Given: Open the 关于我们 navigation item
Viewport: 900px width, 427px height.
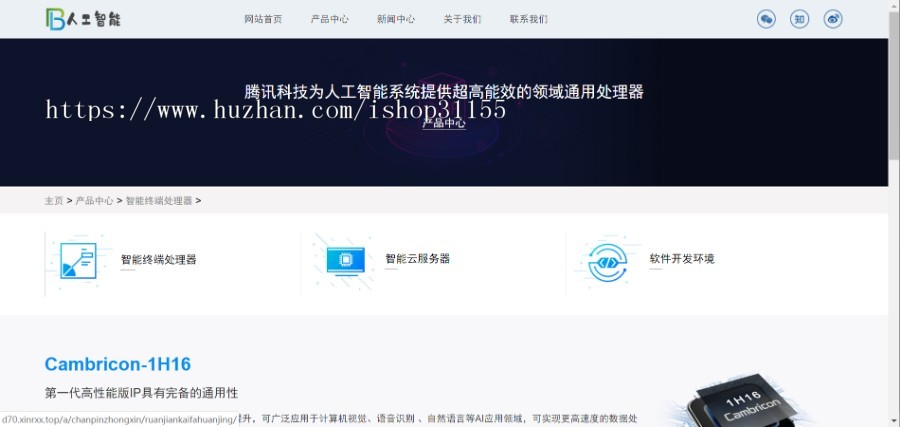Looking at the screenshot, I should (x=462, y=19).
